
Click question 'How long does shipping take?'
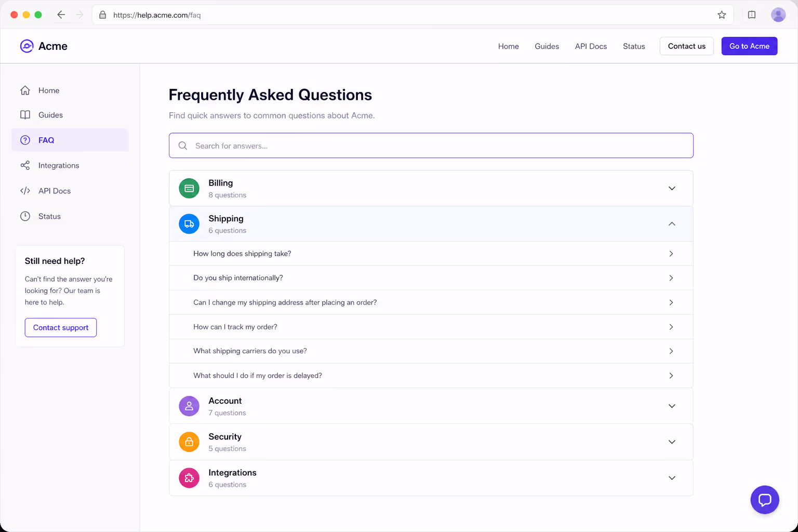(242, 254)
